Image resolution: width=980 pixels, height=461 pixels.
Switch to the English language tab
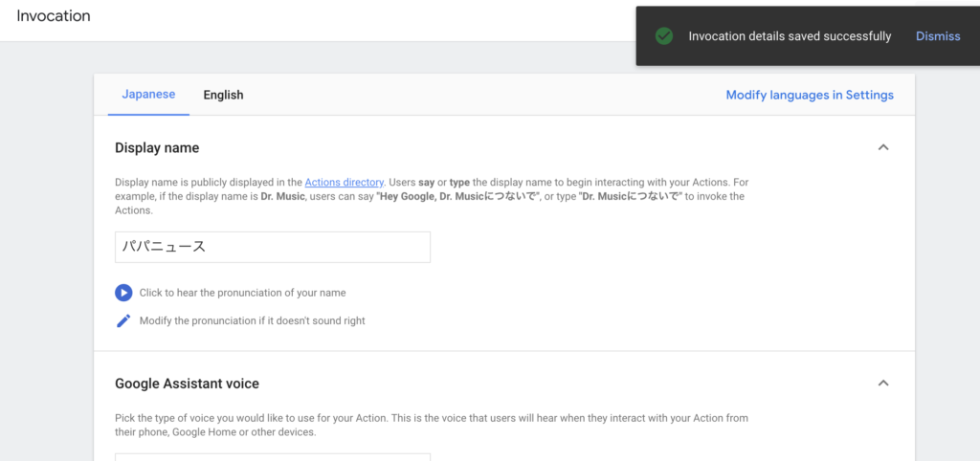pyautogui.click(x=223, y=95)
